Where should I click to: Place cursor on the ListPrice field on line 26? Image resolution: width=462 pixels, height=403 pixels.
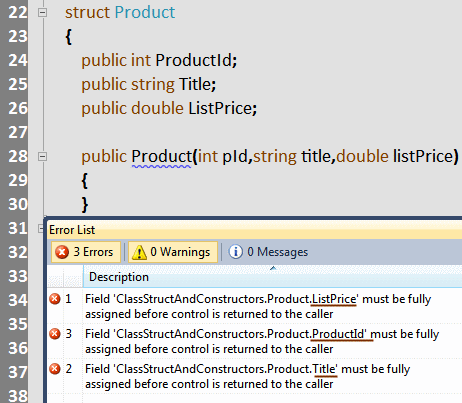coord(220,109)
